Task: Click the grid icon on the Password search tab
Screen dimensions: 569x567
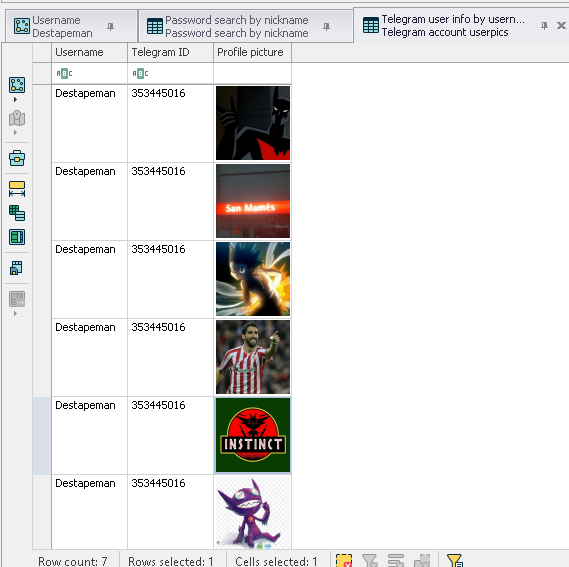Action: pos(155,26)
